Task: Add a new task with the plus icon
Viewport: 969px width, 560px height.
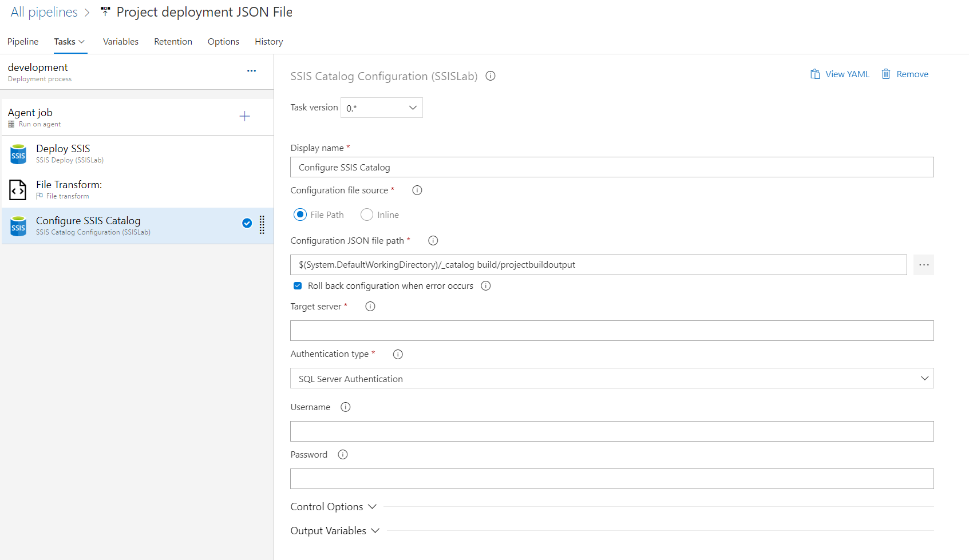Action: point(244,116)
